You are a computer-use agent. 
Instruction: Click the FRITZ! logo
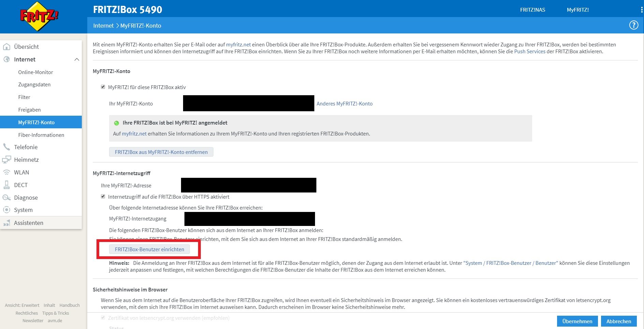(x=39, y=16)
